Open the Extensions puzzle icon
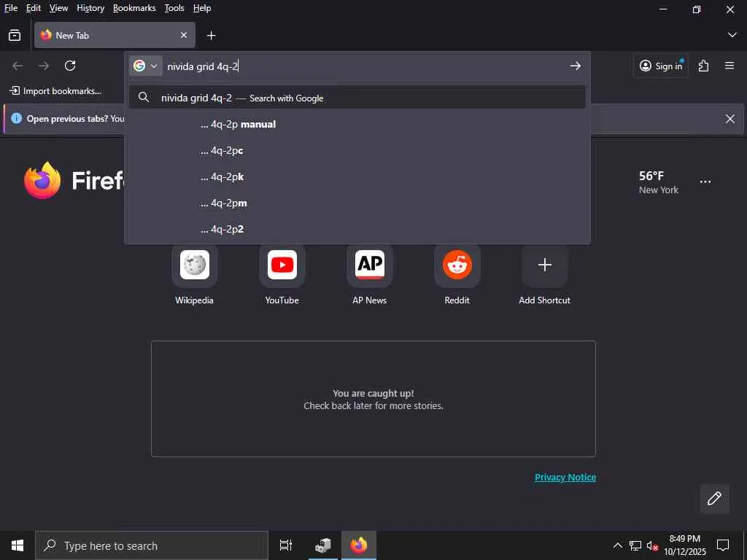747x560 pixels. coord(704,66)
